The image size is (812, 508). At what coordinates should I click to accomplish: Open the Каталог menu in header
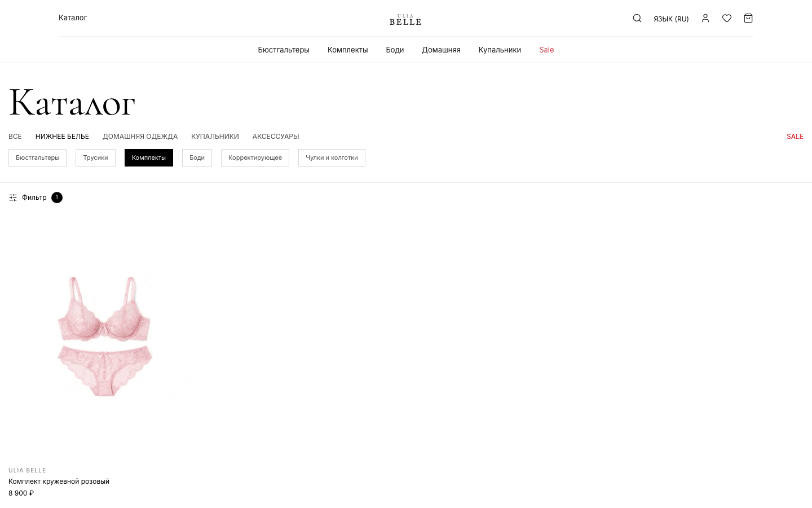pyautogui.click(x=73, y=17)
